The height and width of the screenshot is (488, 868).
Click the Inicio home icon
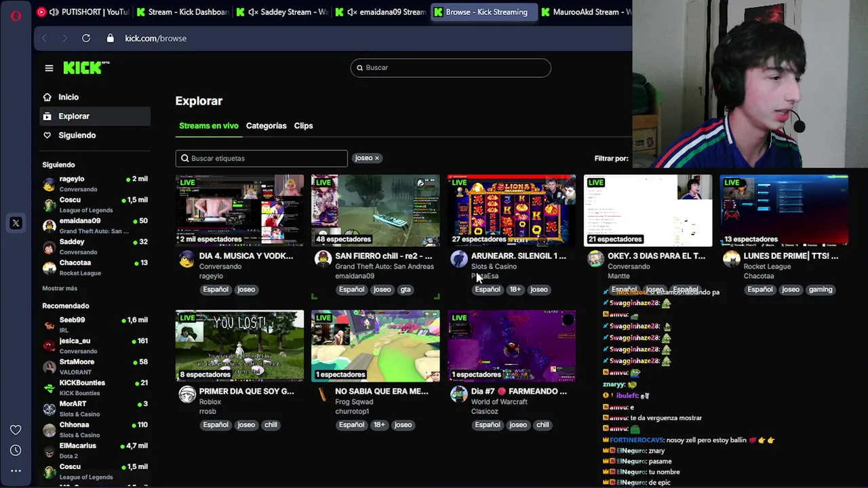tap(47, 97)
